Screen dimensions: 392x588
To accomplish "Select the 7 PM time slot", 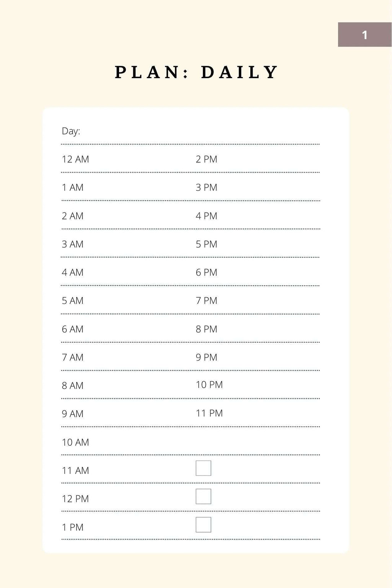I will tap(206, 301).
